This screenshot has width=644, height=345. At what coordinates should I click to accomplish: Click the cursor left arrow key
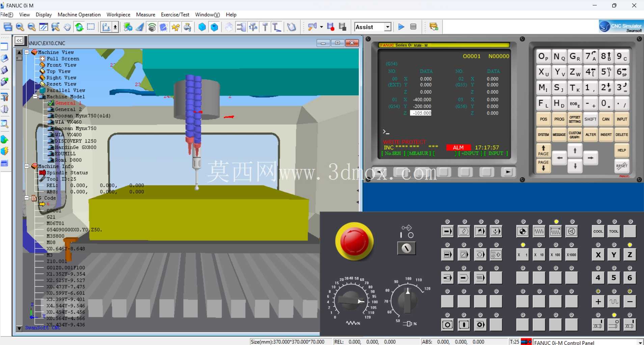coord(560,158)
